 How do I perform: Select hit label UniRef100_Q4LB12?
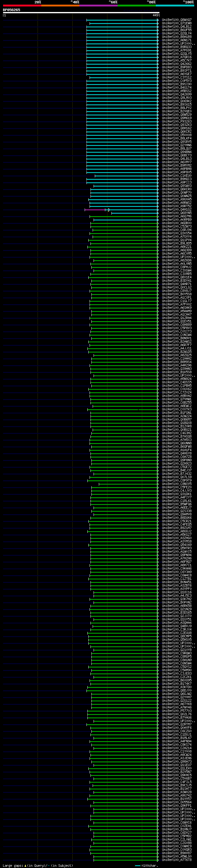coord(176,26)
